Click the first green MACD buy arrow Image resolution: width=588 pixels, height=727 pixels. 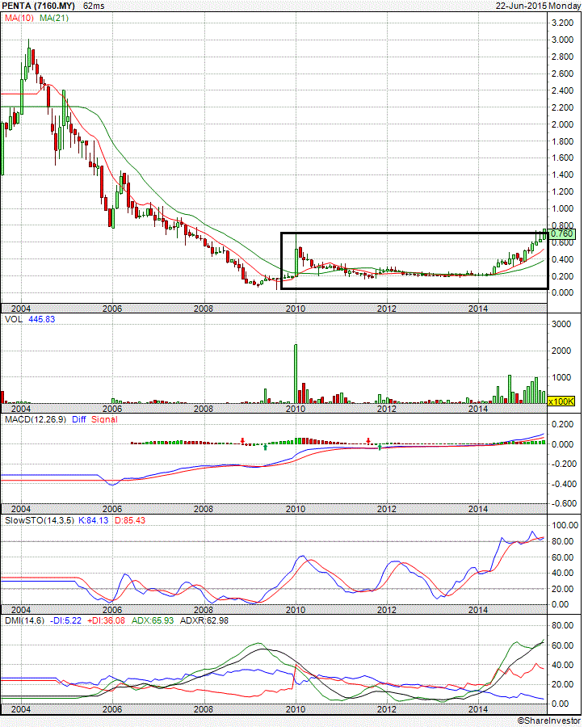coord(265,447)
